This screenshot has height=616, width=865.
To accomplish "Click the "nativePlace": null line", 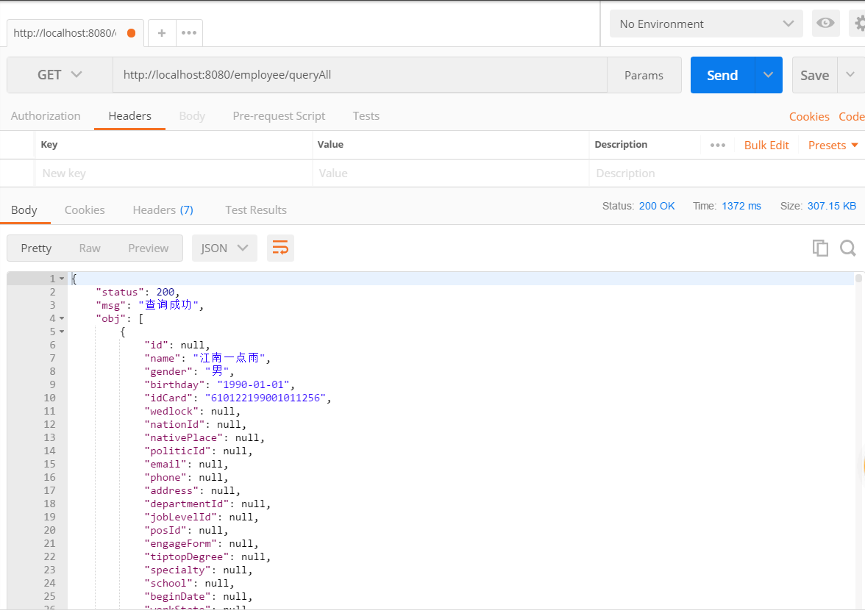I will [204, 437].
